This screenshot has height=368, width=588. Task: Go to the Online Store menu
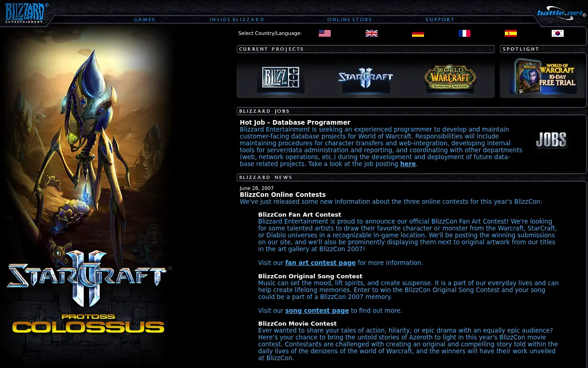(350, 20)
